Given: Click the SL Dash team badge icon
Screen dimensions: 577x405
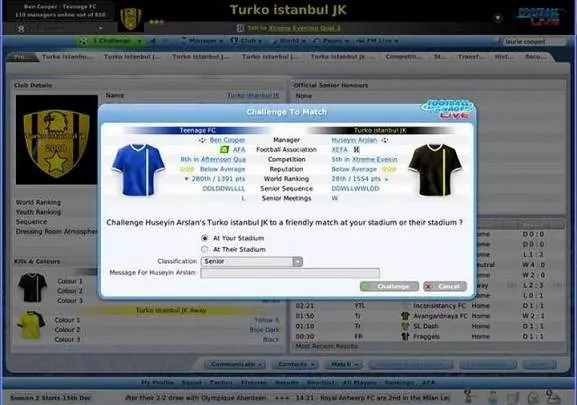Looking at the screenshot, I should (x=405, y=326).
